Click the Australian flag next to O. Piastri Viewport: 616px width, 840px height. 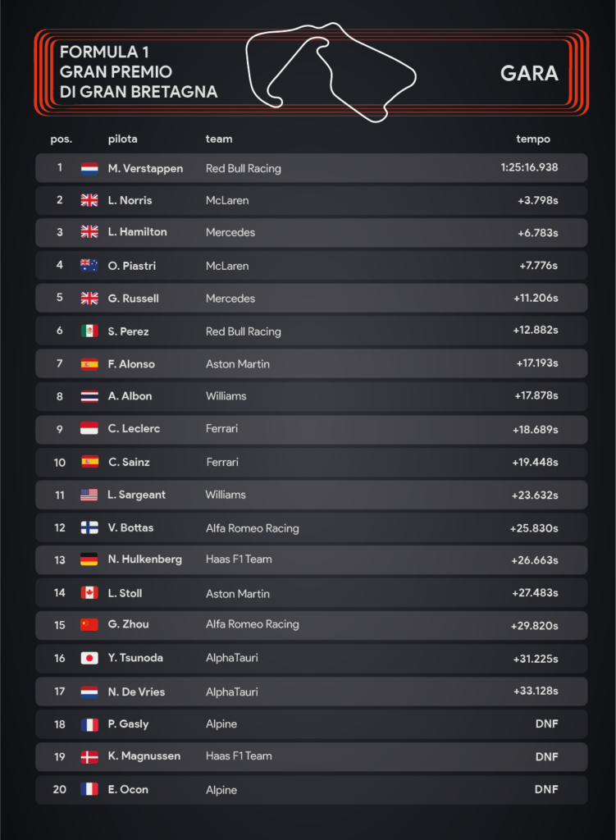pyautogui.click(x=89, y=265)
